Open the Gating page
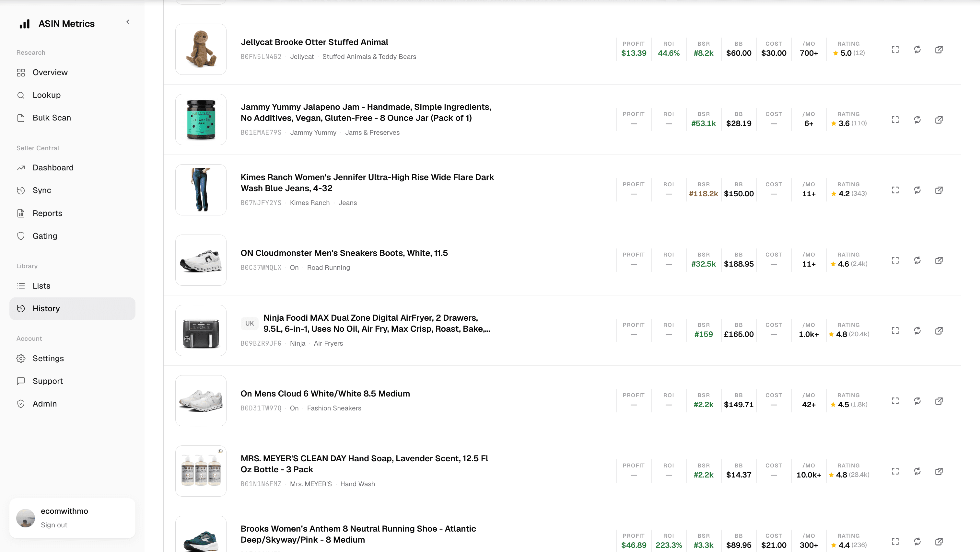 [x=72, y=236]
